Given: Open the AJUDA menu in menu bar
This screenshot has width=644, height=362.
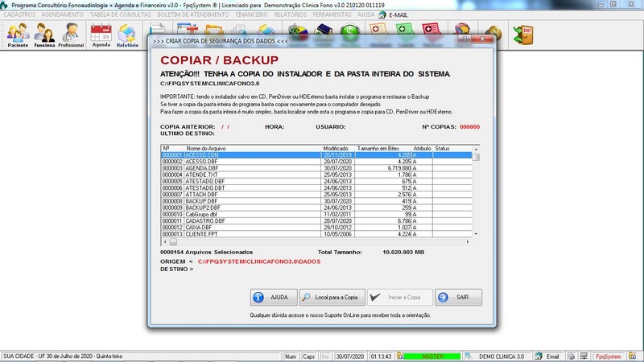Looking at the screenshot, I should tap(366, 14).
